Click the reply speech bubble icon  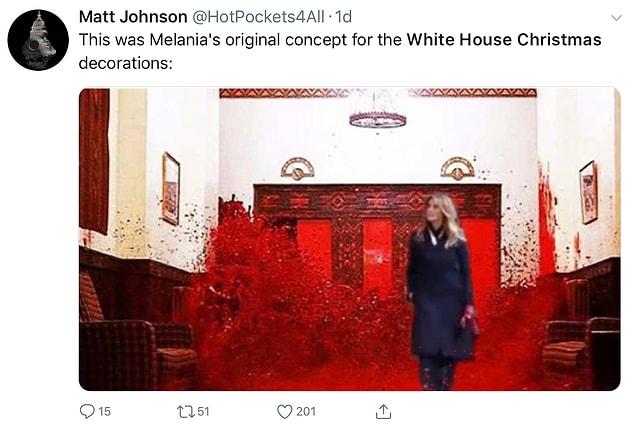[x=87, y=411]
